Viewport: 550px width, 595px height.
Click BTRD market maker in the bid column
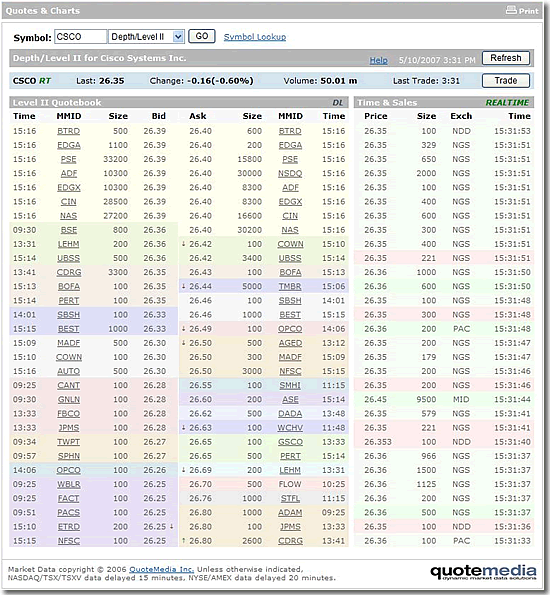(68, 131)
